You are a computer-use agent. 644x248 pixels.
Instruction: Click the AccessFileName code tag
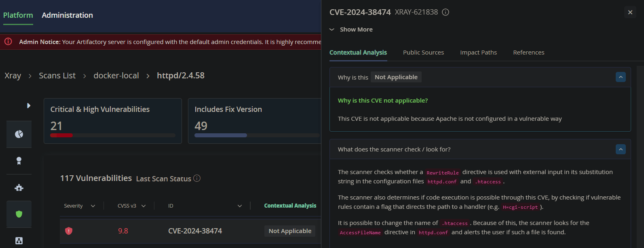[360, 233]
